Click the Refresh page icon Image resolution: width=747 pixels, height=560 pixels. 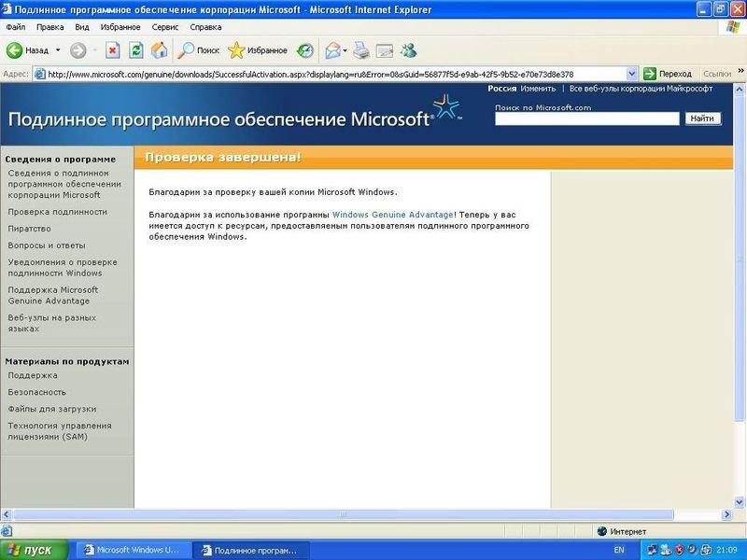[134, 49]
